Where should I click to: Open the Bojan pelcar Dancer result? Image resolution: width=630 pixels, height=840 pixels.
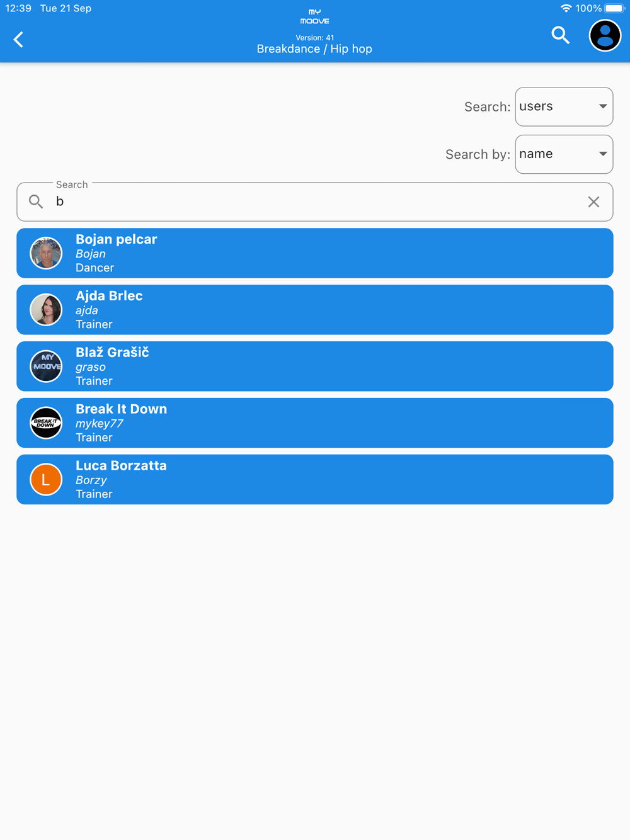point(314,253)
